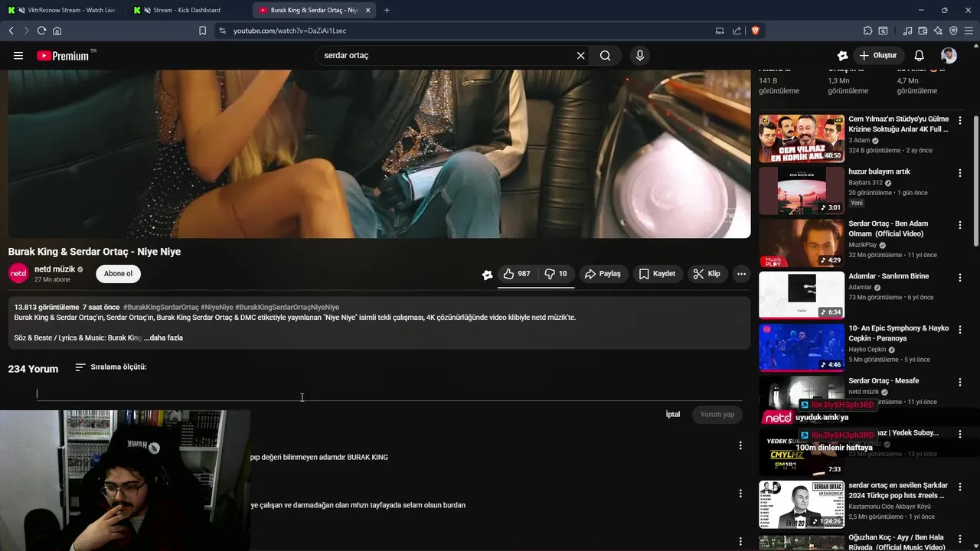Navigate back in browser history

(x=11, y=31)
